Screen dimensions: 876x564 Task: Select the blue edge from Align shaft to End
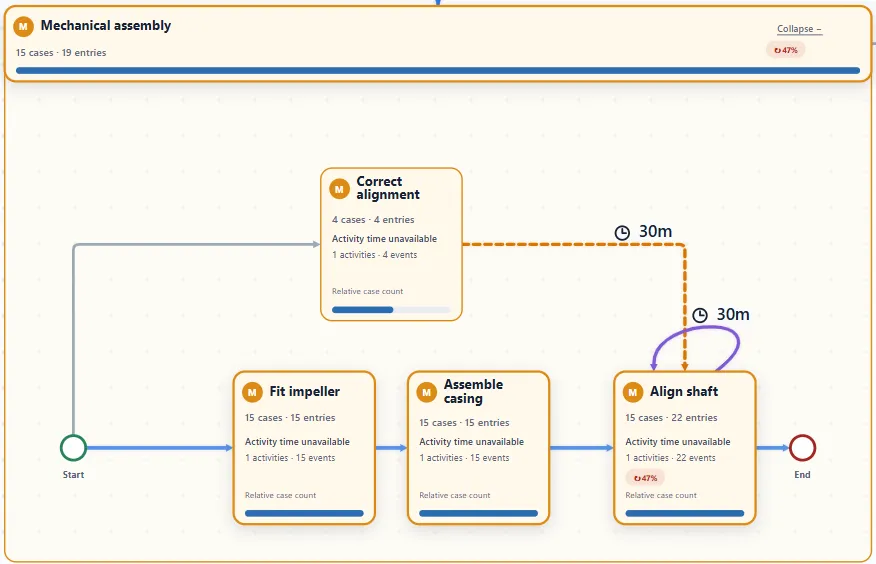(773, 448)
